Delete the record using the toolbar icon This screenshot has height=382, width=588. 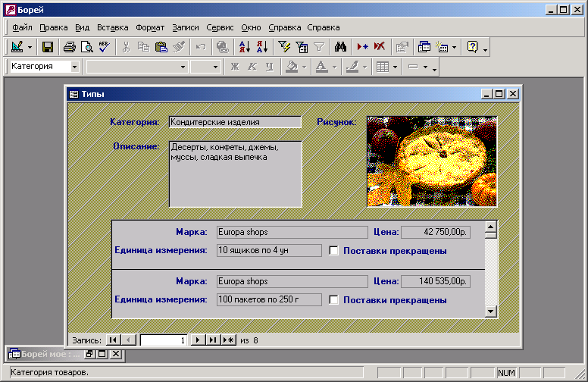[380, 47]
